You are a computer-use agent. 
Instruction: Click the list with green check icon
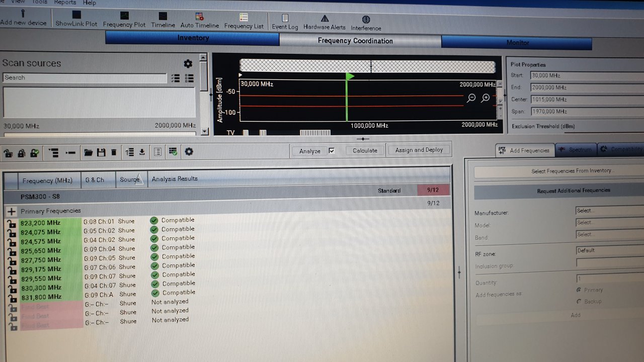click(x=173, y=151)
